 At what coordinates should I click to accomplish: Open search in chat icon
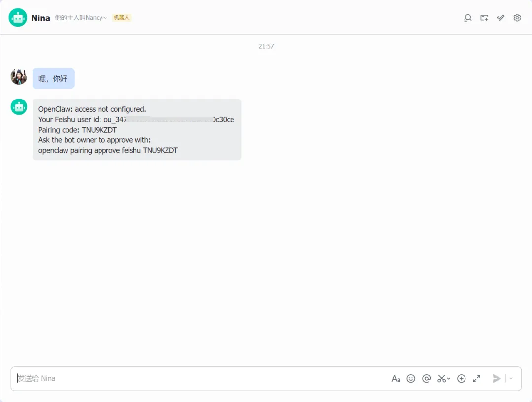point(468,18)
